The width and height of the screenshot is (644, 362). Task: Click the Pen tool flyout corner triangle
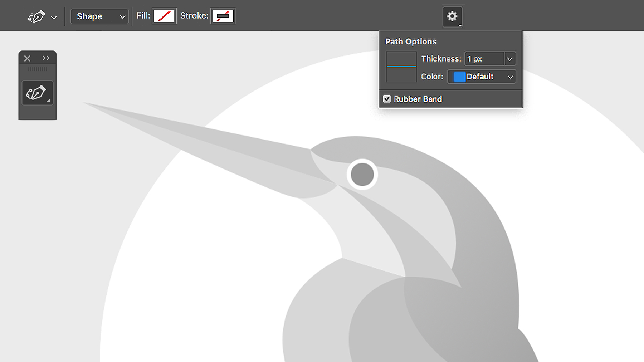(49, 100)
